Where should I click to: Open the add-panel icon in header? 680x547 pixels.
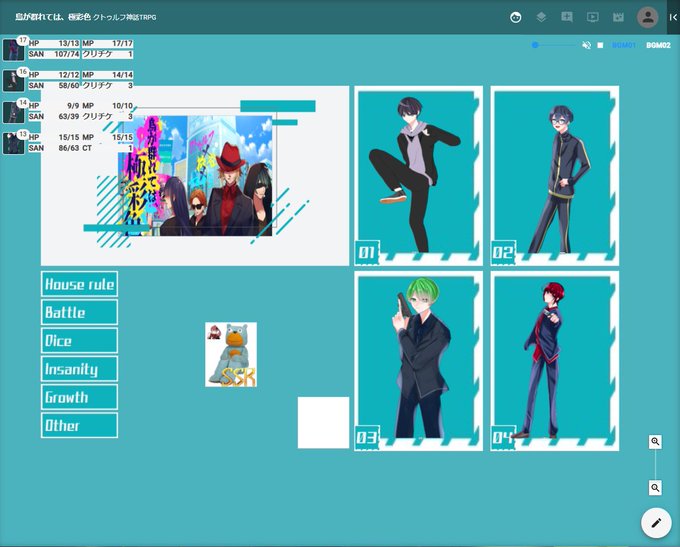pos(567,17)
